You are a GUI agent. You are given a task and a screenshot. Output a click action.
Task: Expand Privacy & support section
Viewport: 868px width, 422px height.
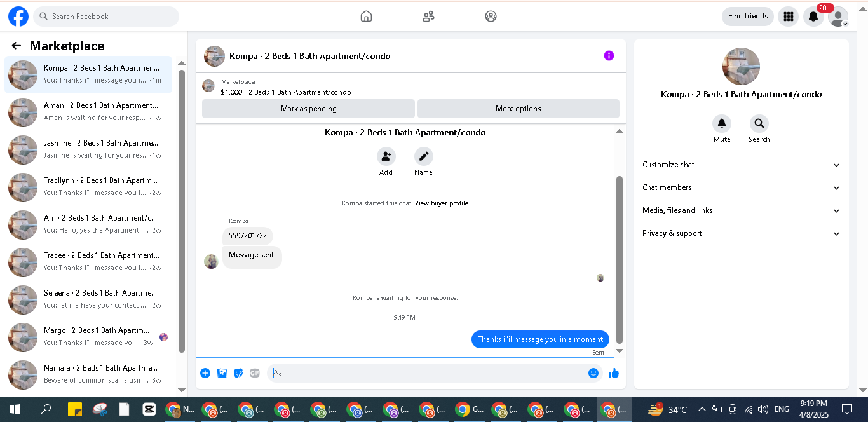(x=741, y=233)
